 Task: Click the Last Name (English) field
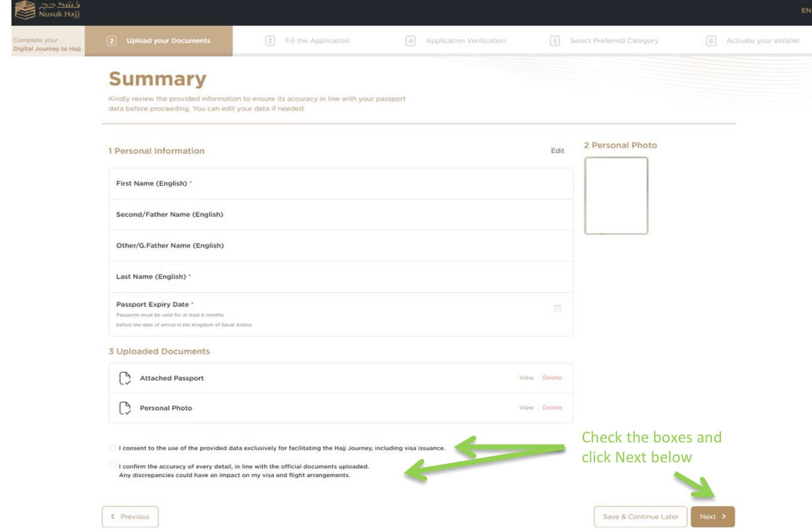click(341, 277)
